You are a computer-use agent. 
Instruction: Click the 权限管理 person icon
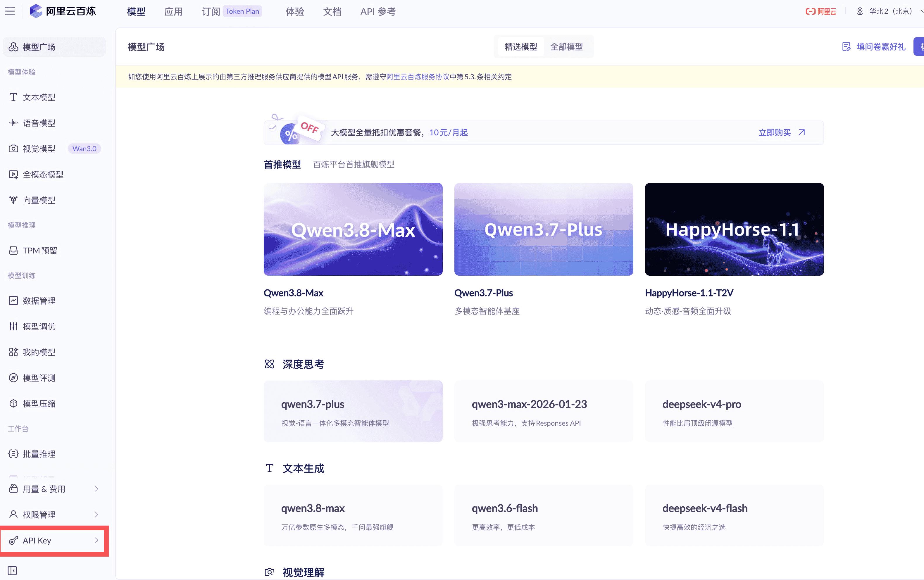click(13, 515)
